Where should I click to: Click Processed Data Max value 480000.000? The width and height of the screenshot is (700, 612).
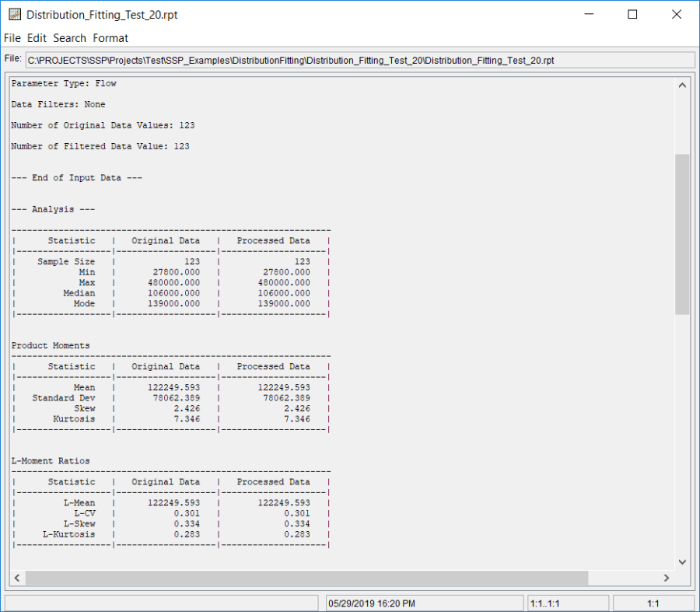(284, 282)
